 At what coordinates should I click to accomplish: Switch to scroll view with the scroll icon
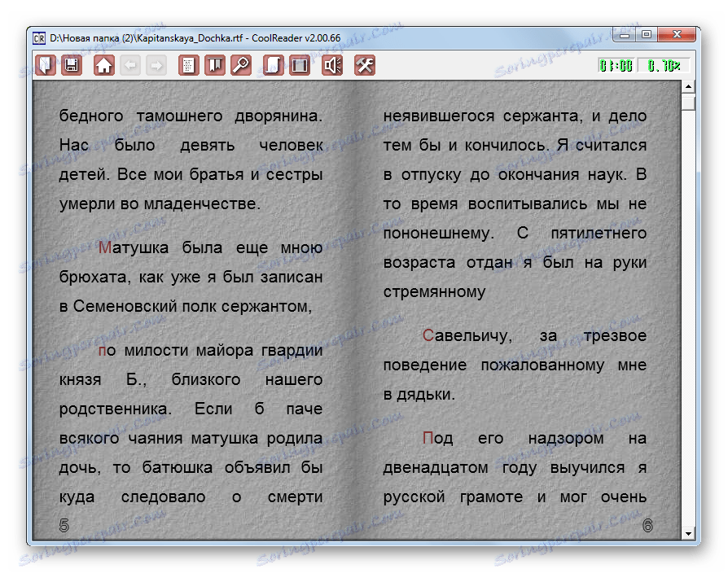[x=274, y=65]
